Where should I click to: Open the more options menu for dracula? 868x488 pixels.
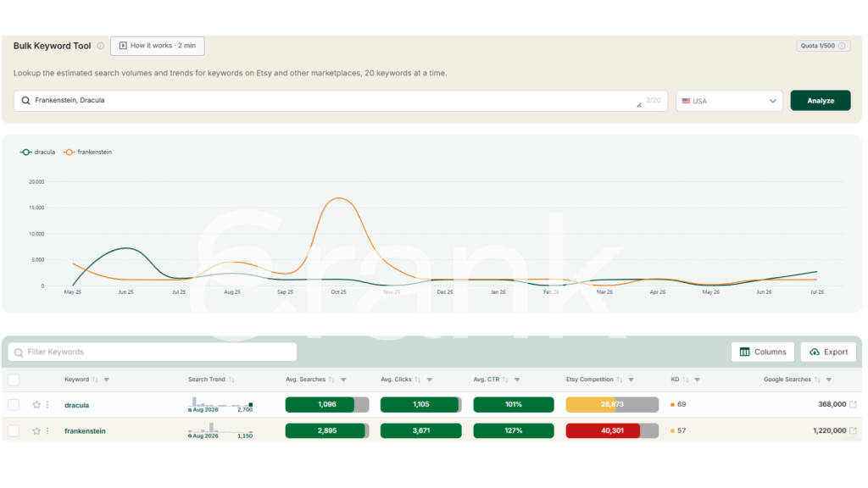tap(47, 405)
